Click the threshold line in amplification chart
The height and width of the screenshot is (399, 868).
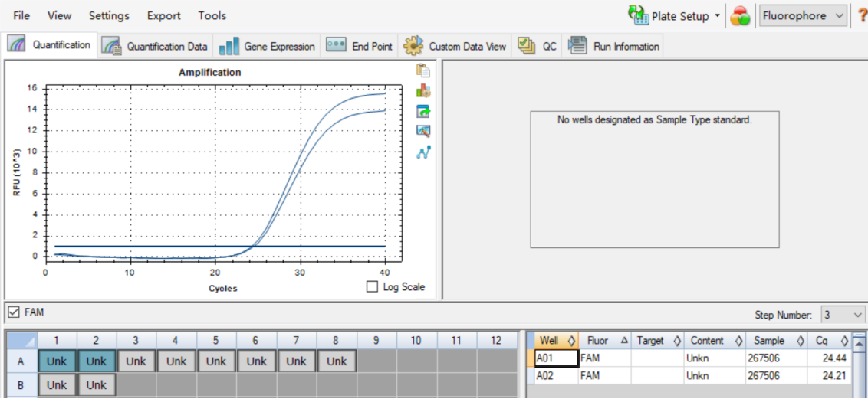[x=220, y=246]
